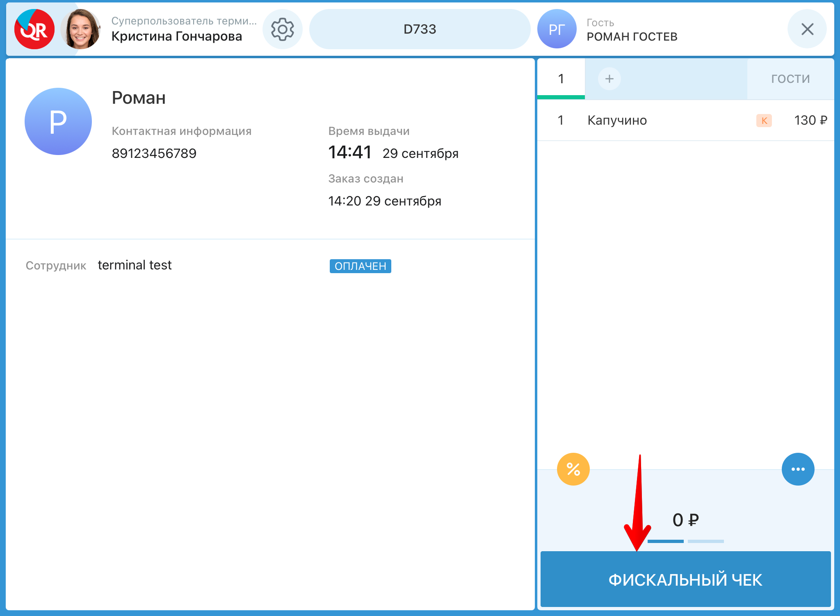Select guest tab 1
This screenshot has height=616, width=840.
point(561,79)
